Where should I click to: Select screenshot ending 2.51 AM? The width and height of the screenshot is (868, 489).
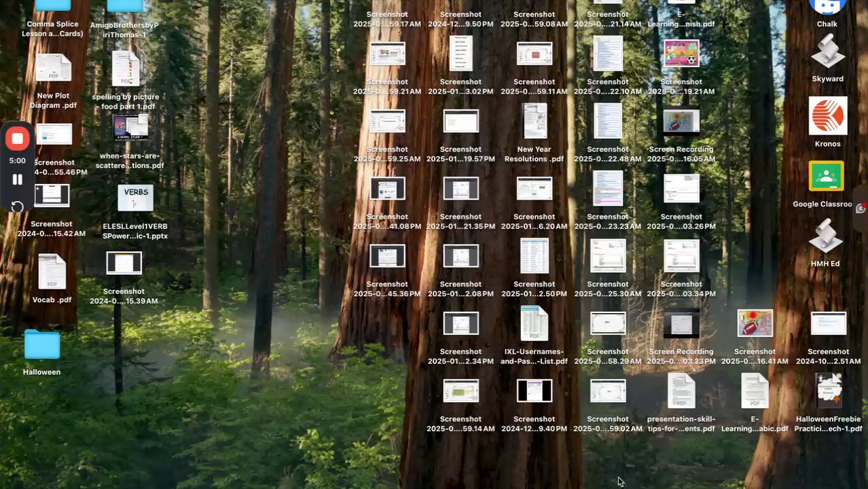pyautogui.click(x=828, y=323)
